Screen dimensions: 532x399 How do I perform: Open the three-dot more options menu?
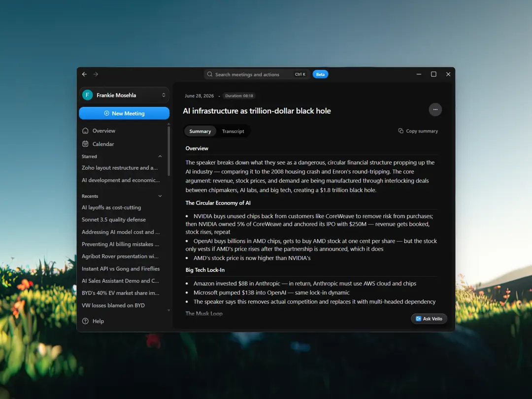point(435,109)
